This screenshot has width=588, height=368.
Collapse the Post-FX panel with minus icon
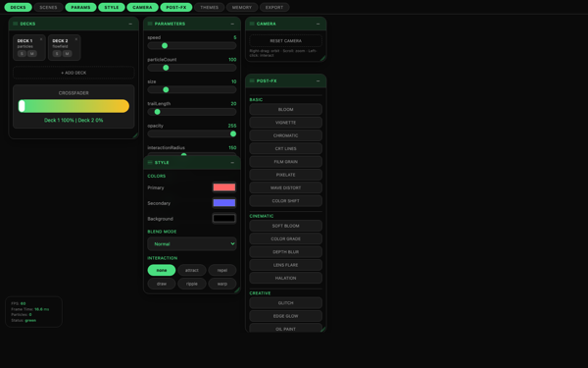click(318, 80)
